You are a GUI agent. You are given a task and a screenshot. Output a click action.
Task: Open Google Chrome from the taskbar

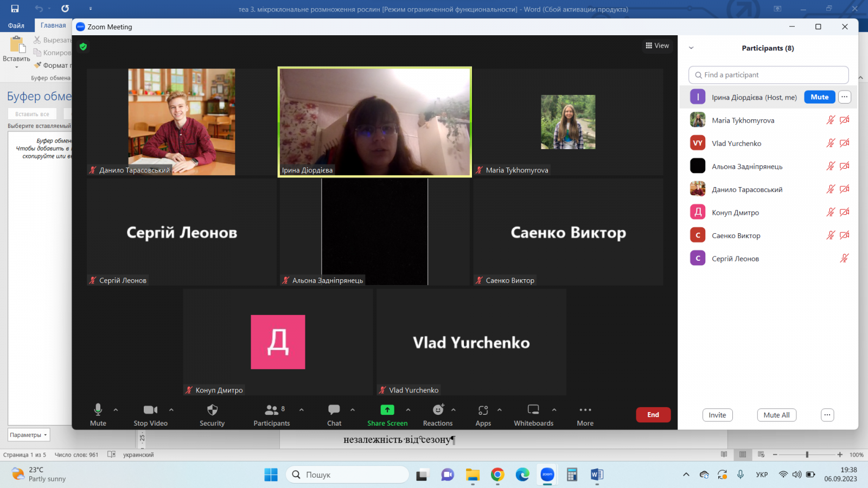(497, 475)
